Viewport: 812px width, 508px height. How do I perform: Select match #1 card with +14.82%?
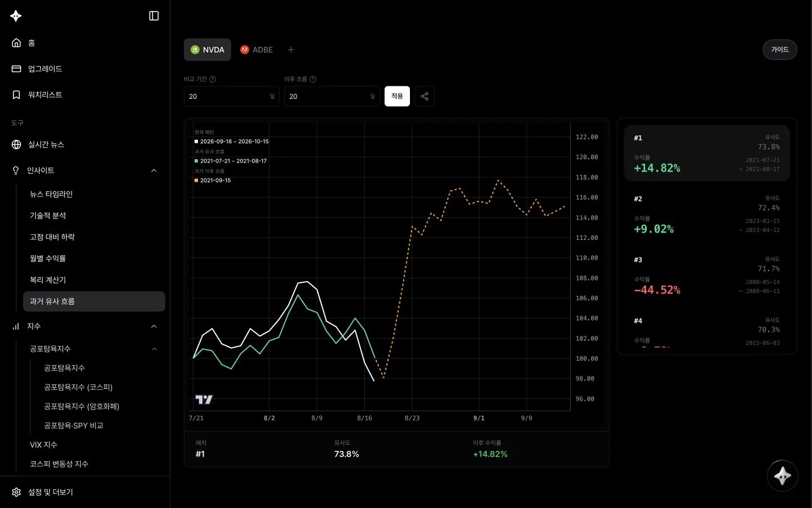pyautogui.click(x=707, y=154)
